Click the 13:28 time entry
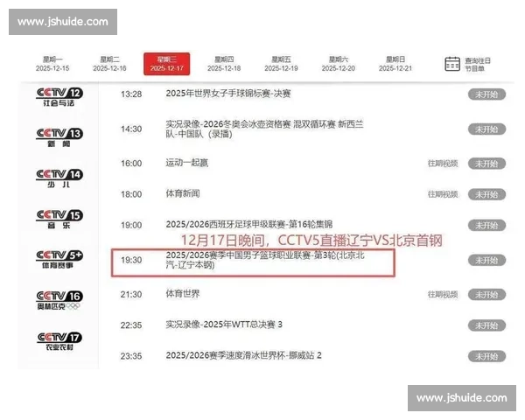The height and width of the screenshot is (420, 525). click(131, 94)
